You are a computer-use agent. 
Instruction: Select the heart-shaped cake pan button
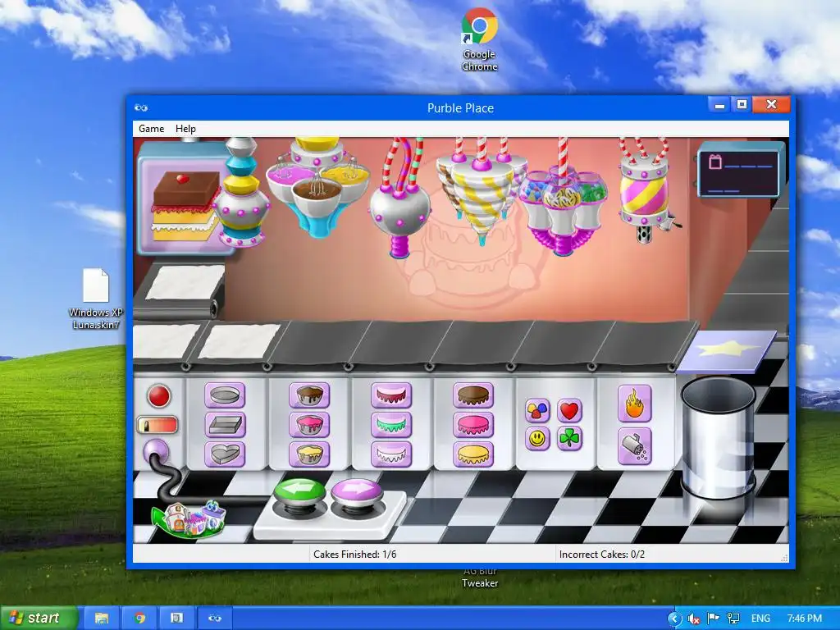pyautogui.click(x=225, y=454)
